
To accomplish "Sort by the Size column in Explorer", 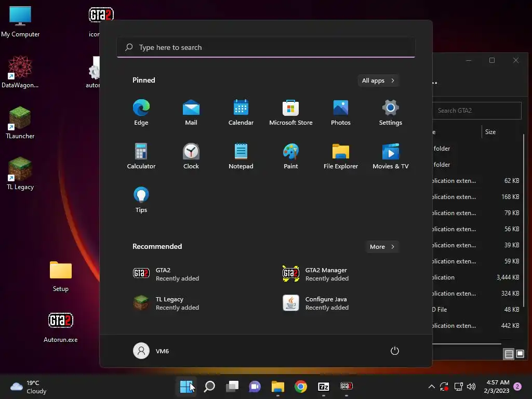I will click(490, 132).
